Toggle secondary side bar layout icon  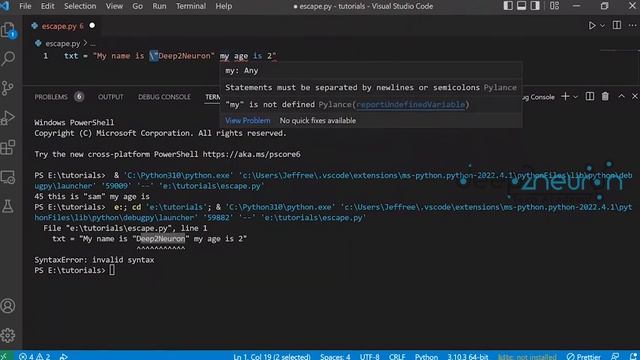[x=535, y=6]
